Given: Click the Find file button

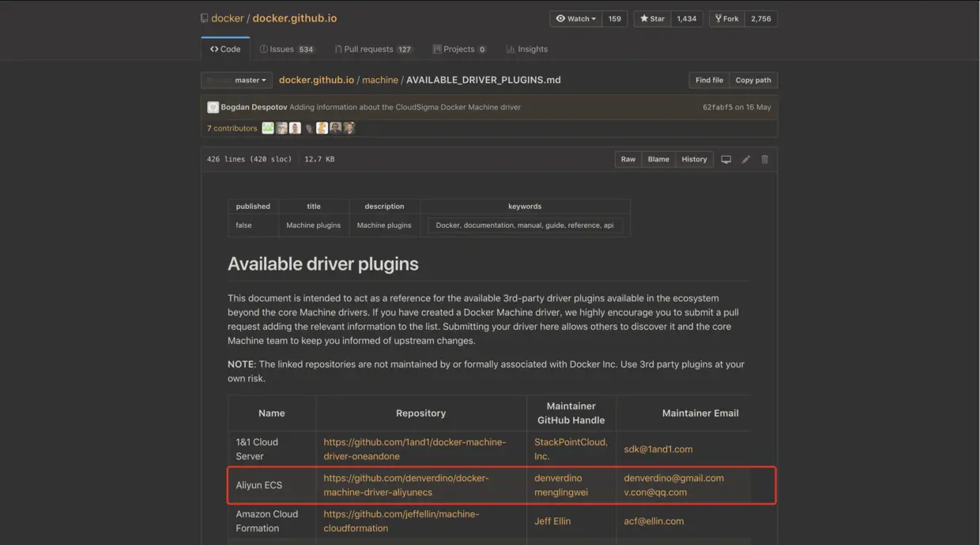Looking at the screenshot, I should [709, 80].
